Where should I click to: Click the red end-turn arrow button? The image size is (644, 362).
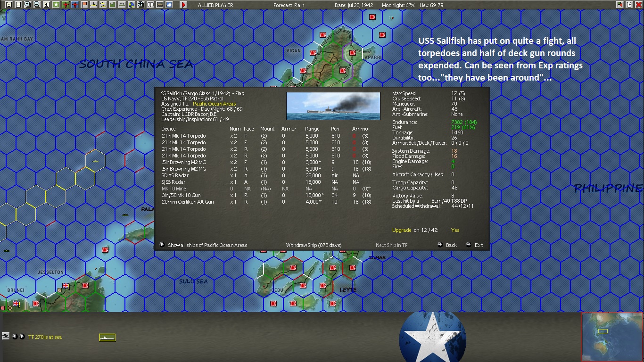[x=183, y=5]
